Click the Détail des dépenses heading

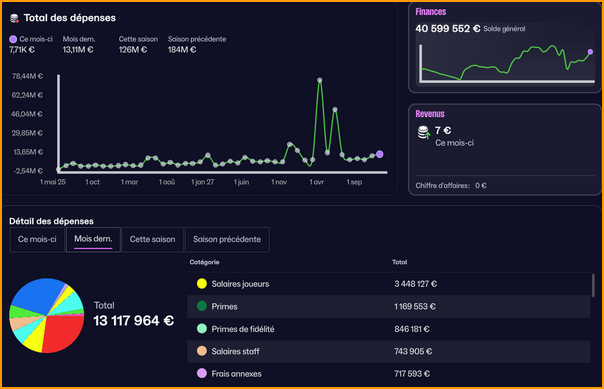tap(51, 221)
